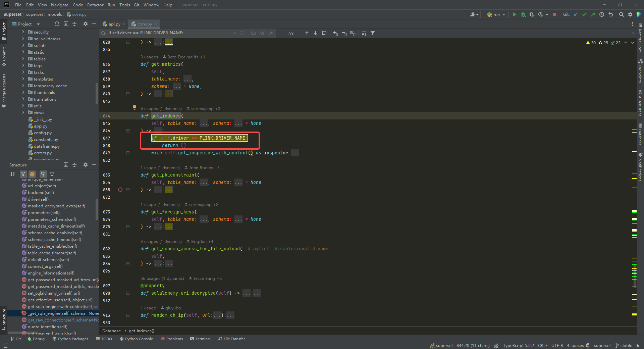Open Search Everywhere magnifier icon
Screen dimensions: 644x349
point(622,14)
